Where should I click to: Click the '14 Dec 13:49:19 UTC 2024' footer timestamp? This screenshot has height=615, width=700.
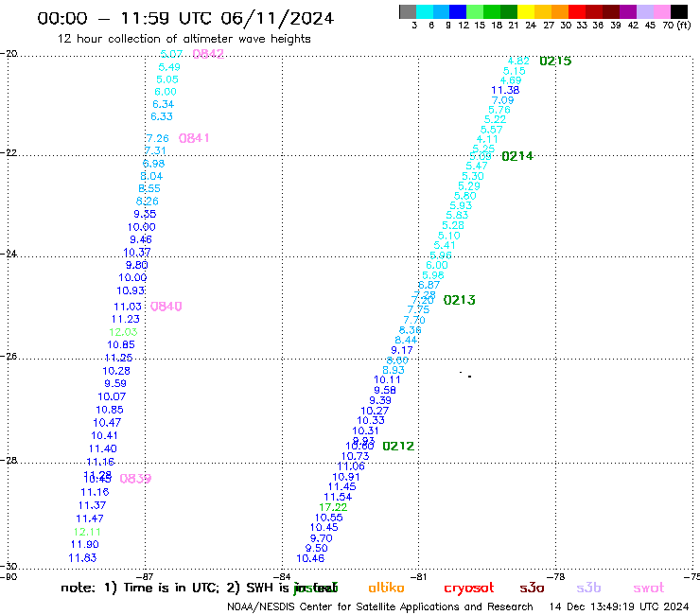tap(620, 606)
